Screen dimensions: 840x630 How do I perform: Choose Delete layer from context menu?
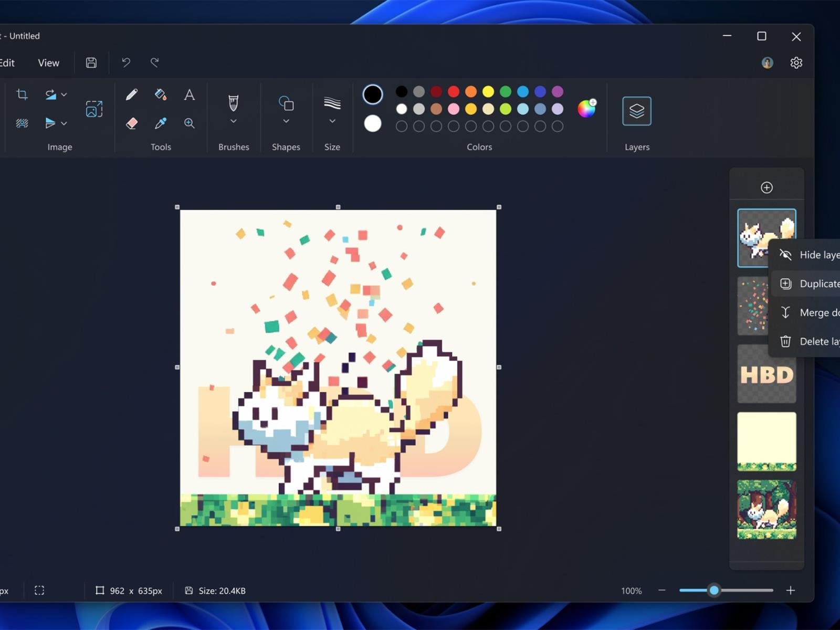[805, 341]
